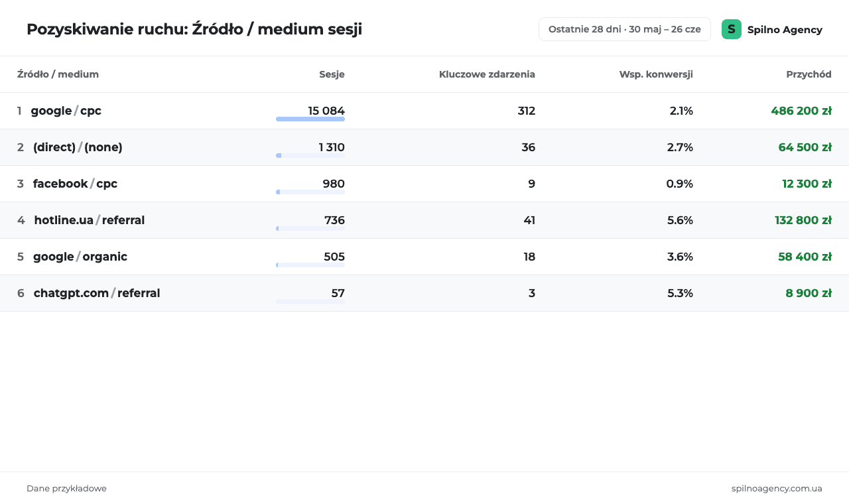Screen dimensions: 849x504
Task: Click the key events value 36
Action: point(529,147)
